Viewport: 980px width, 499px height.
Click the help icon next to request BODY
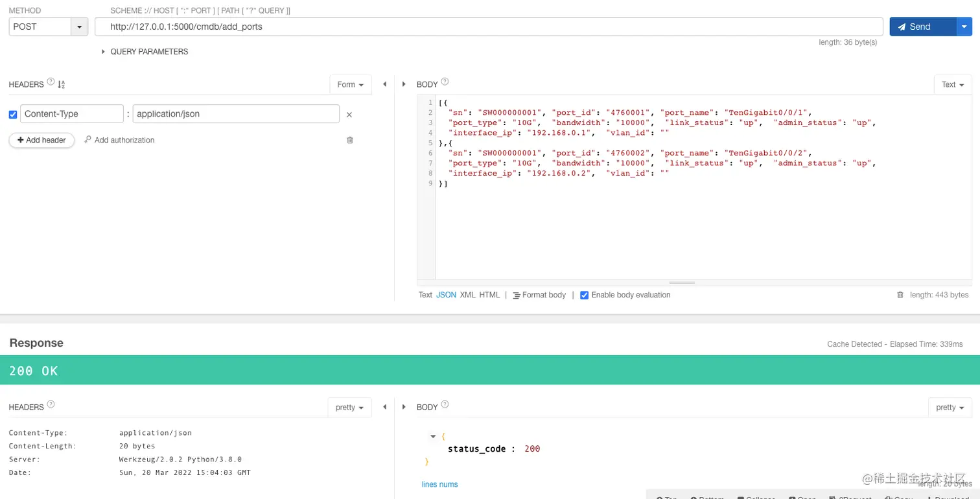pos(445,82)
